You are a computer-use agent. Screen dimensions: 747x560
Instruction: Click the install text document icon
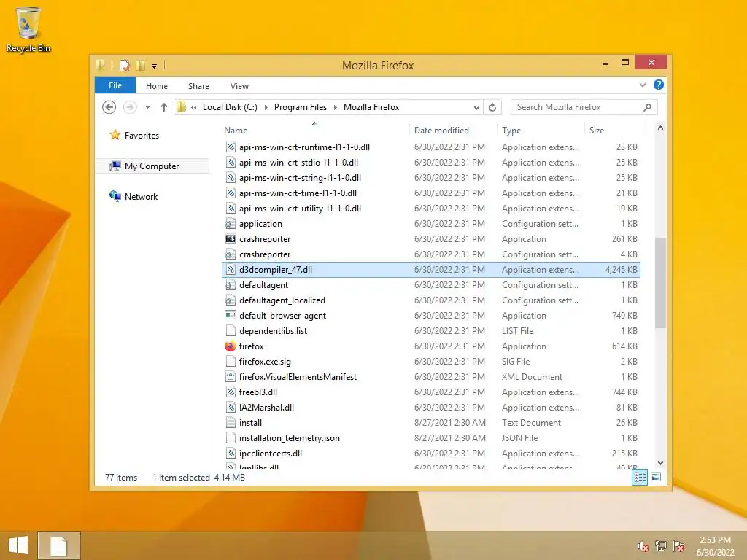coord(230,422)
